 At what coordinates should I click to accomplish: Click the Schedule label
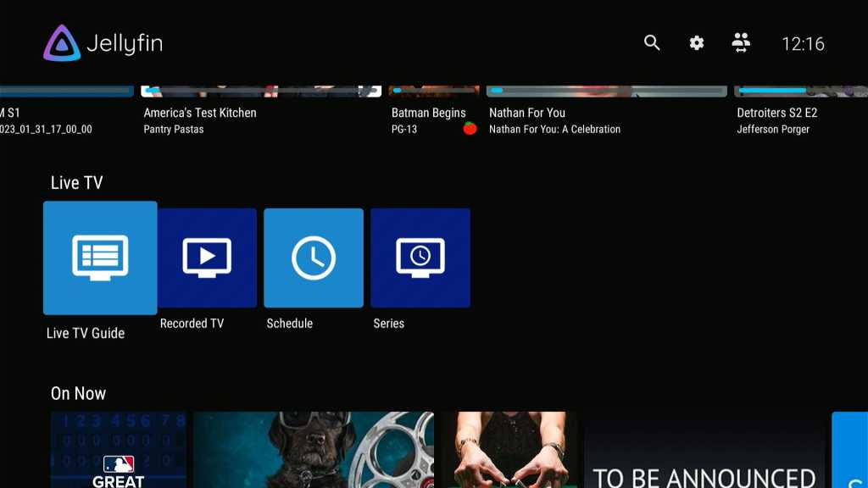[290, 324]
